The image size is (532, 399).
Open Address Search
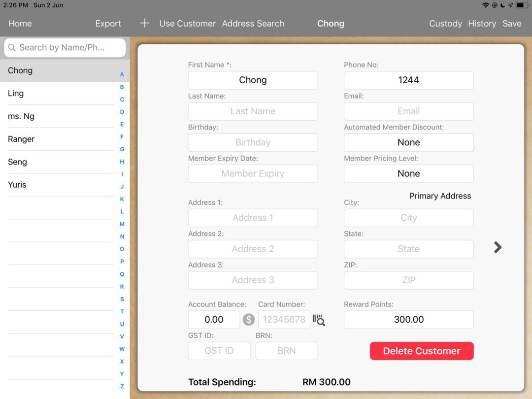pos(253,23)
